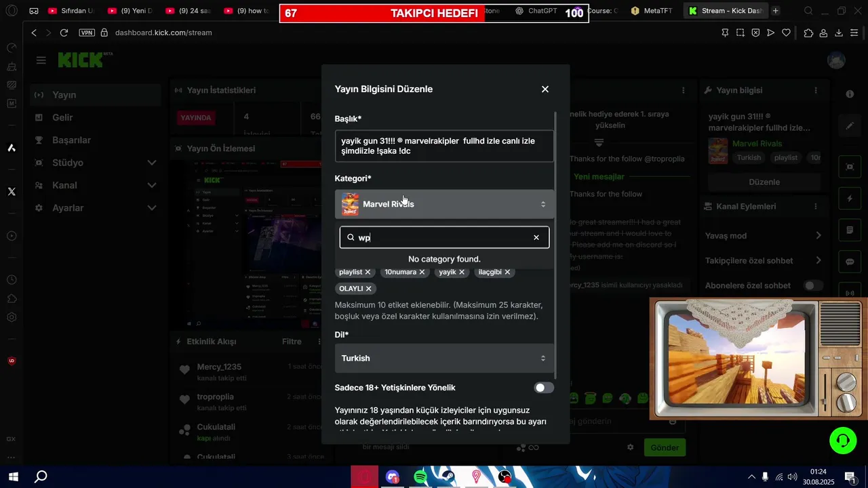868x488 pixels.
Task: Click the YAYINDA live badge
Action: pyautogui.click(x=196, y=118)
